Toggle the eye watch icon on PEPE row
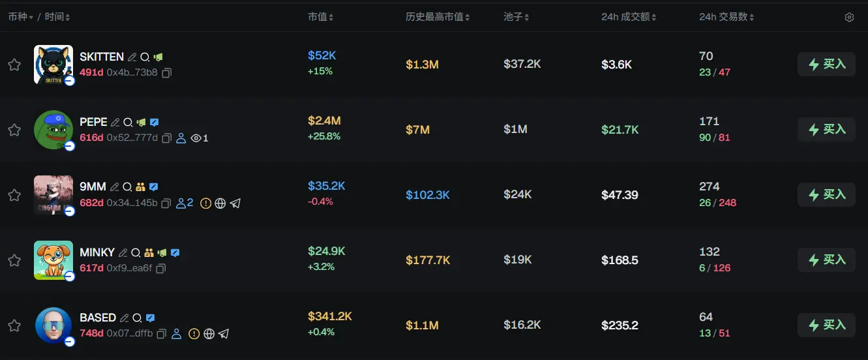Viewport: 868px width, 360px height. click(x=196, y=138)
